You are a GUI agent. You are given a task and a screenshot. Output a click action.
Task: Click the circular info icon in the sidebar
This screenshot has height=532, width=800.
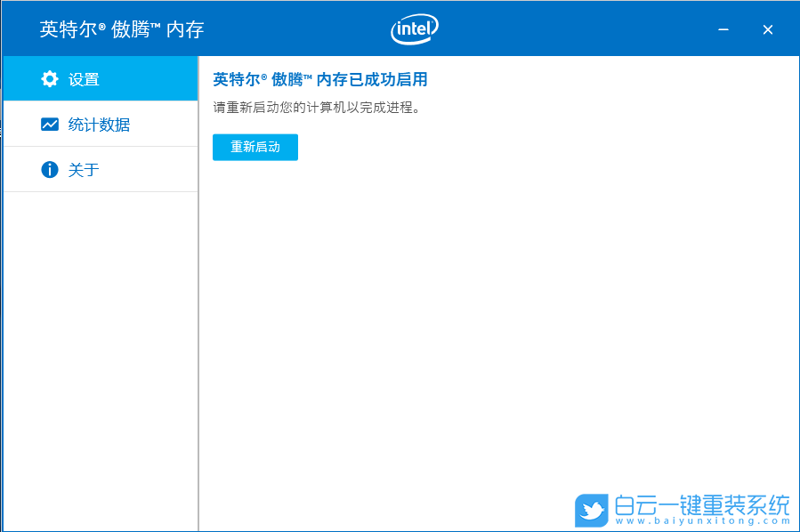click(x=51, y=169)
